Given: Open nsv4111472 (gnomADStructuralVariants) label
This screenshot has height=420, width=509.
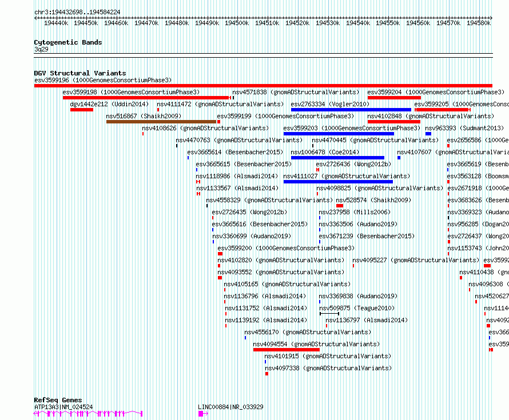Looking at the screenshot, I should [220, 104].
